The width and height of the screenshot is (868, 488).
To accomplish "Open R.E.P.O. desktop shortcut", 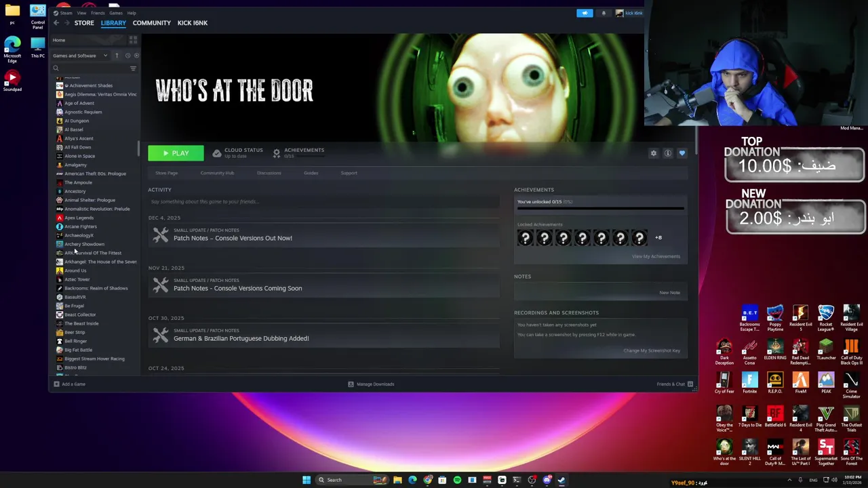I will click(x=775, y=383).
